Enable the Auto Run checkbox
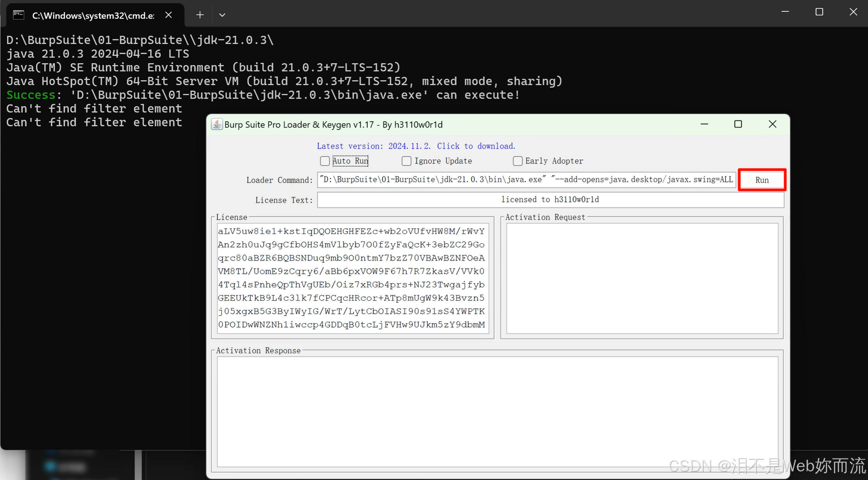The image size is (868, 480). point(325,161)
